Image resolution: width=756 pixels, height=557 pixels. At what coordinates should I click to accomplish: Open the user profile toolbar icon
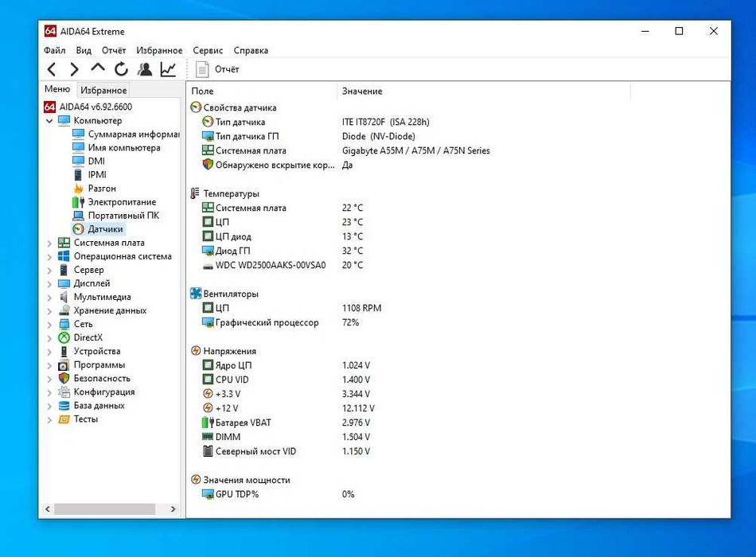[x=145, y=69]
